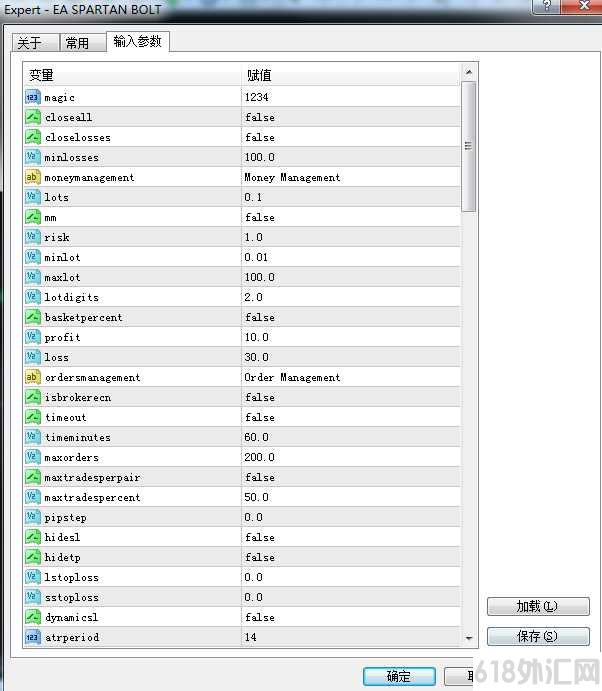Close the Expert dialog window

pos(584,6)
